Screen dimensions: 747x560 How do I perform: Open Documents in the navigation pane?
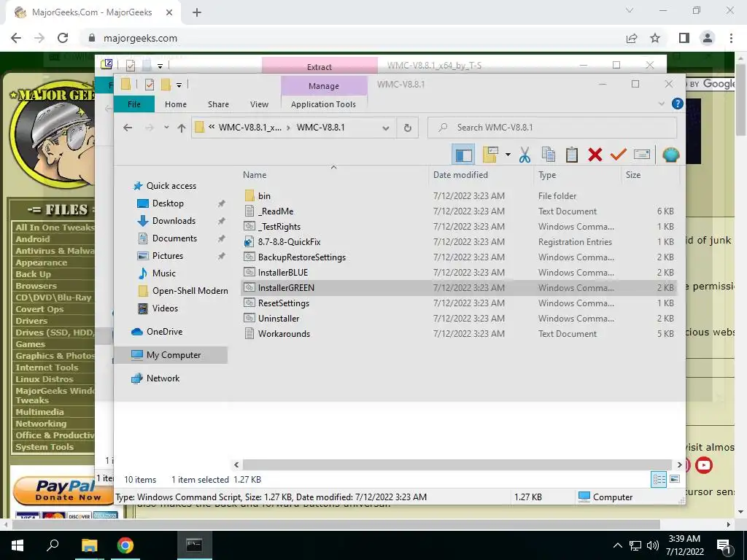174,238
